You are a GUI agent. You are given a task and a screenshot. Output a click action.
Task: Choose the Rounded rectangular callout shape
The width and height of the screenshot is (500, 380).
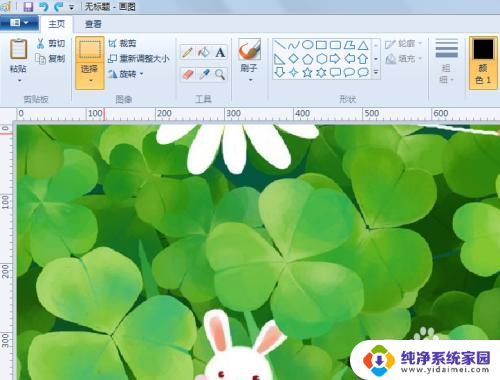click(x=335, y=72)
